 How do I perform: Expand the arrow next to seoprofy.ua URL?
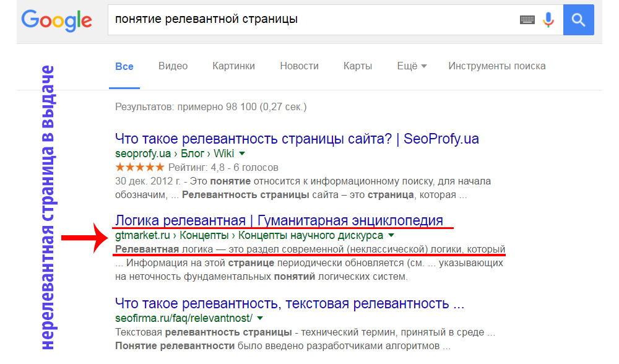242,154
